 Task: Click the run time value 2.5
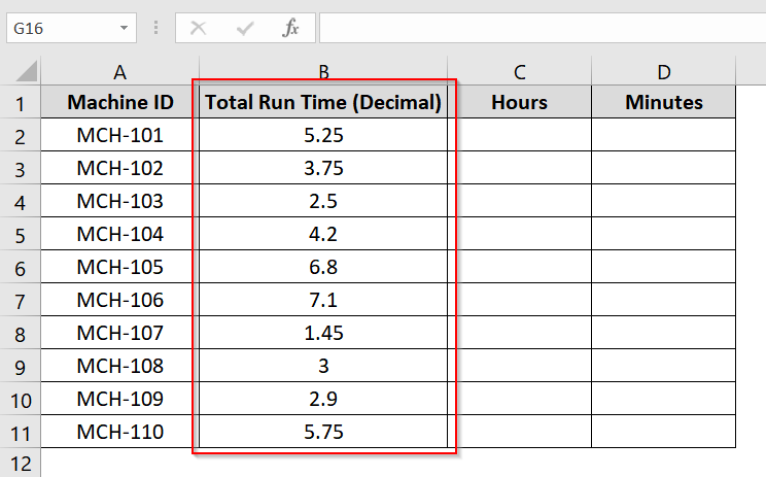click(x=323, y=201)
